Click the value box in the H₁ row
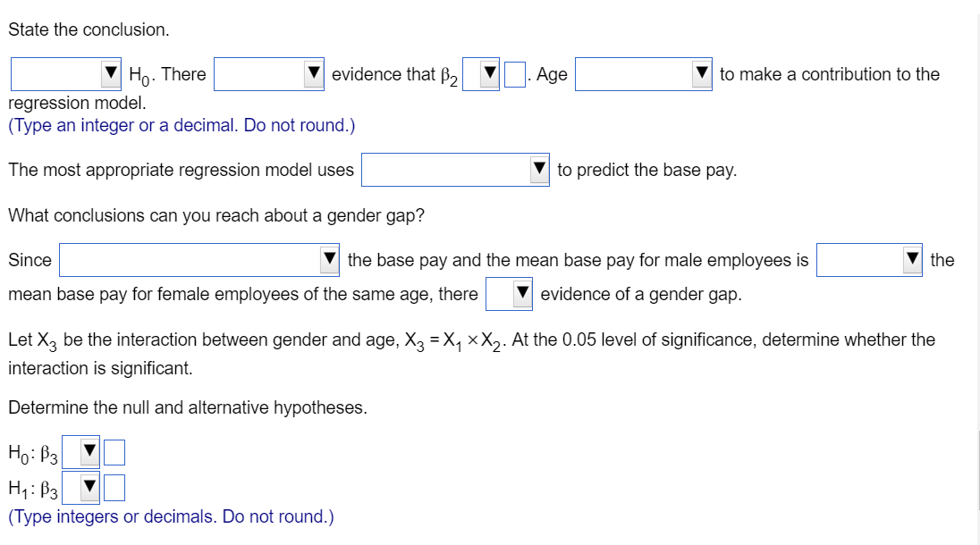The height and width of the screenshot is (545, 980). point(114,486)
